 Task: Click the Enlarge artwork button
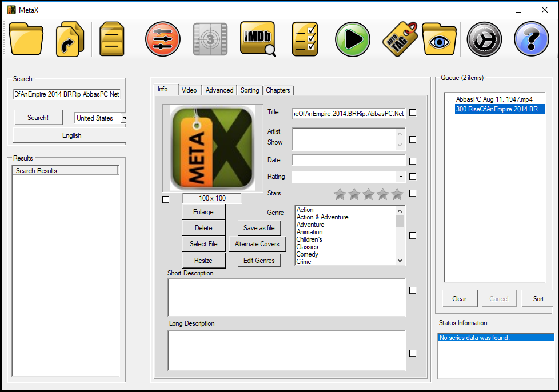pos(203,211)
